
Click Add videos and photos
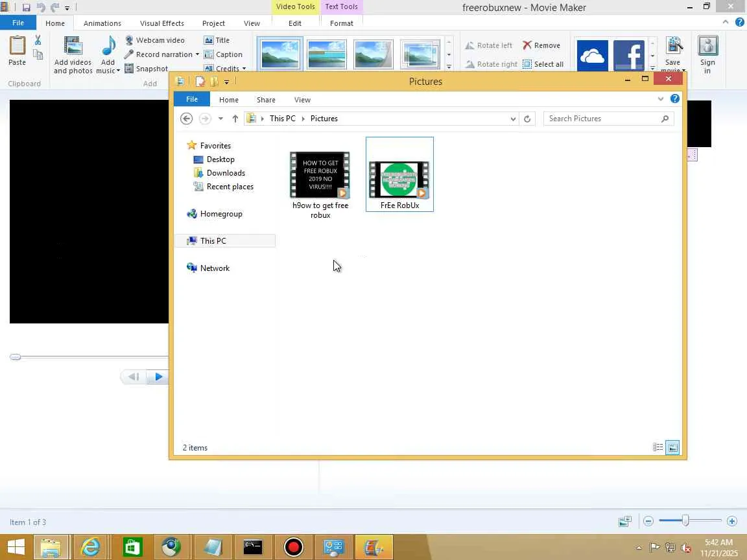[x=73, y=55]
